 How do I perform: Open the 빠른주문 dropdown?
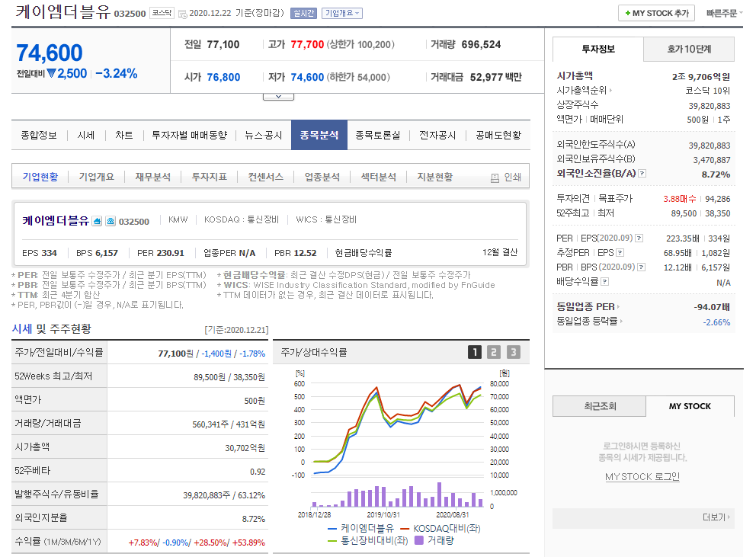point(725,13)
